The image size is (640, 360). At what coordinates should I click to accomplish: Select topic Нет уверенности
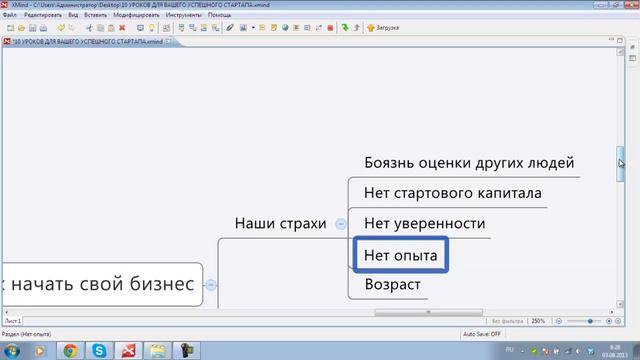[424, 223]
